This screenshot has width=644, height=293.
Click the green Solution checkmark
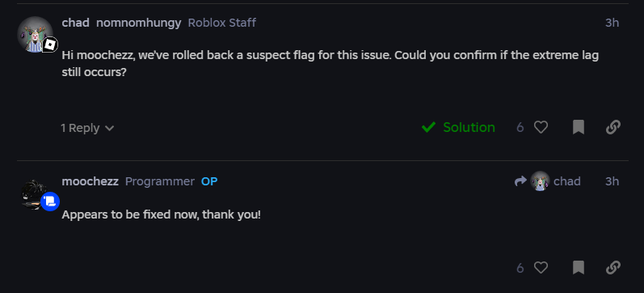point(428,128)
